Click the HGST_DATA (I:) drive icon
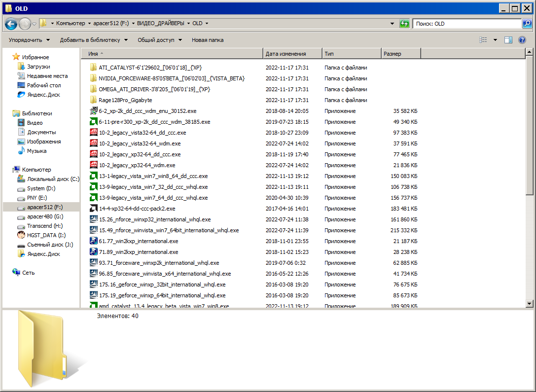This screenshot has height=392, width=536. (x=21, y=235)
